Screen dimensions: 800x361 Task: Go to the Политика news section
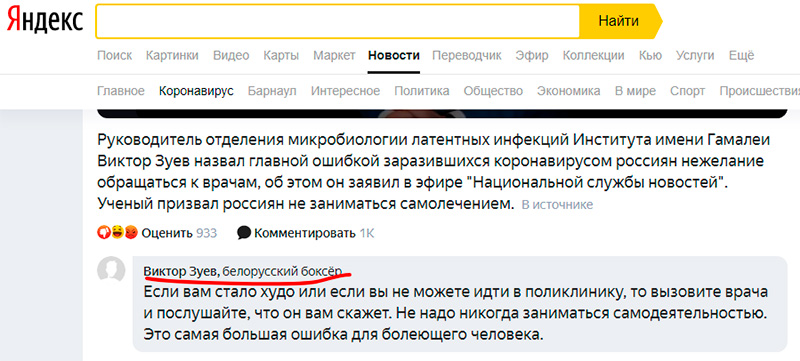click(422, 91)
